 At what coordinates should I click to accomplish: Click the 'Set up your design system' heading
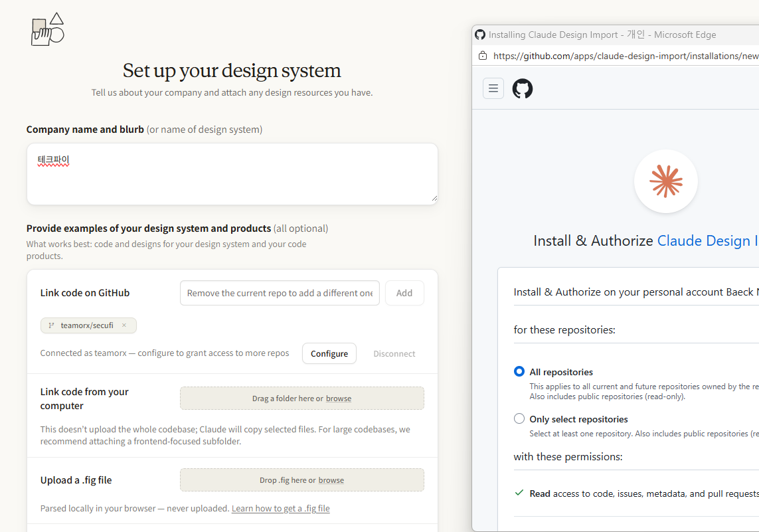click(x=232, y=70)
